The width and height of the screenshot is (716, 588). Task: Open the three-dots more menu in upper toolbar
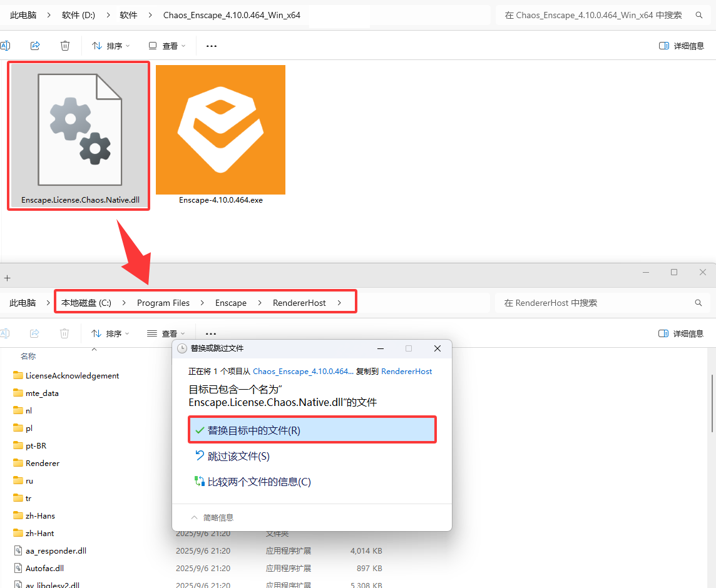212,46
